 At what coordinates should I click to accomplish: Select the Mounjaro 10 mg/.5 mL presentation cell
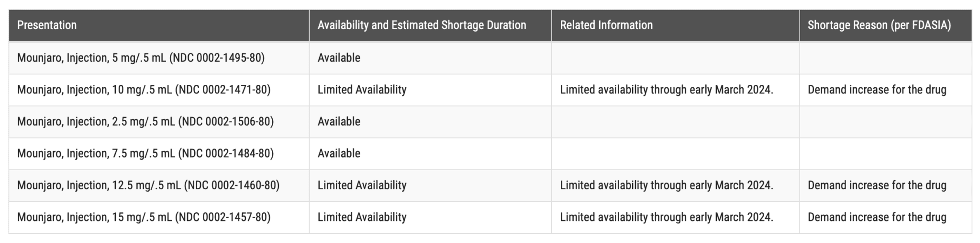click(144, 90)
